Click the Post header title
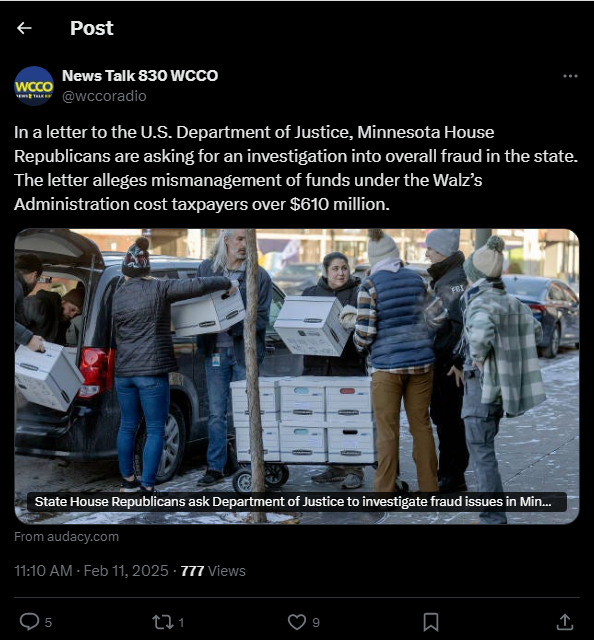The height and width of the screenshot is (640, 594). 92,28
